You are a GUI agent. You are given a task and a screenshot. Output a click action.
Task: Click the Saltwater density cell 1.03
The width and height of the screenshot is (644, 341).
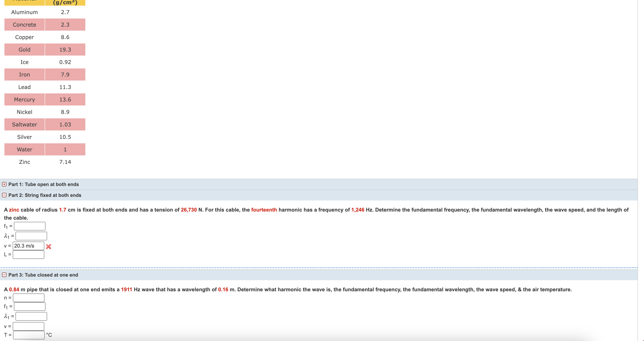pos(65,124)
